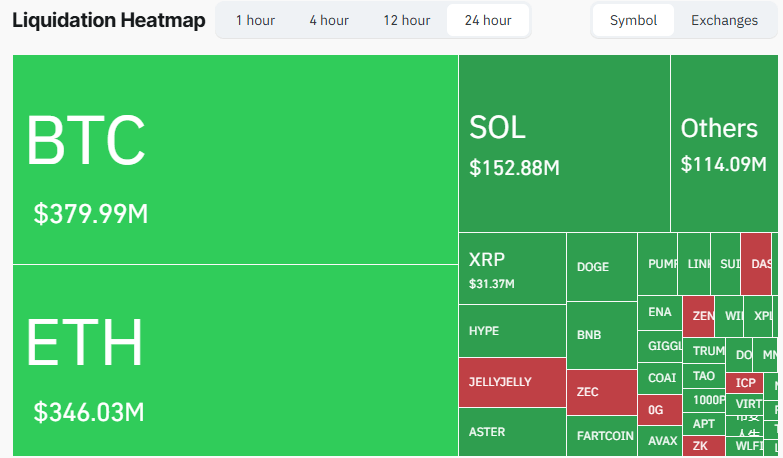Select the BNB heatmap tile
This screenshot has width=783, height=458.
(x=601, y=335)
